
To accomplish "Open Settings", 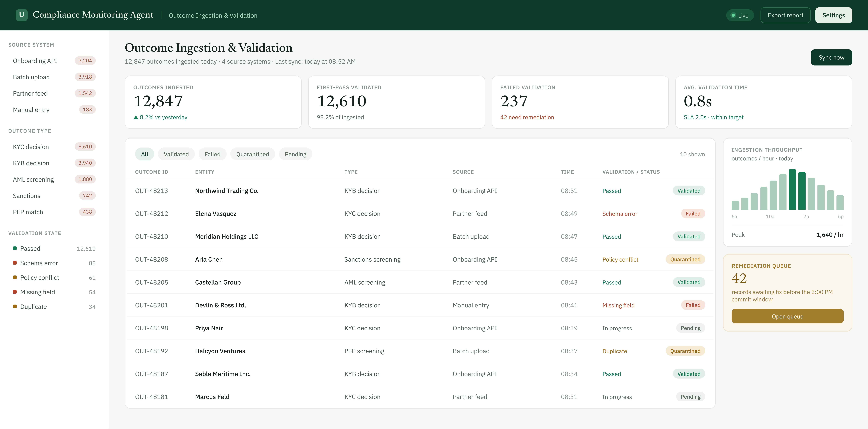I will 834,15.
